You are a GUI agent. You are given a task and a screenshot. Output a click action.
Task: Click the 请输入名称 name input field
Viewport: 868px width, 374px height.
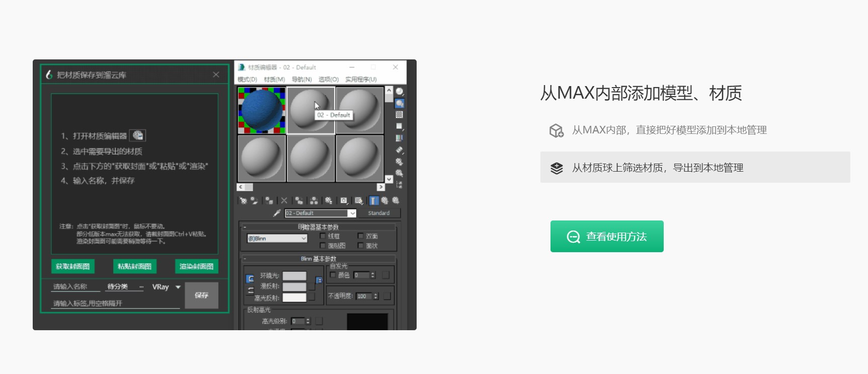point(76,286)
